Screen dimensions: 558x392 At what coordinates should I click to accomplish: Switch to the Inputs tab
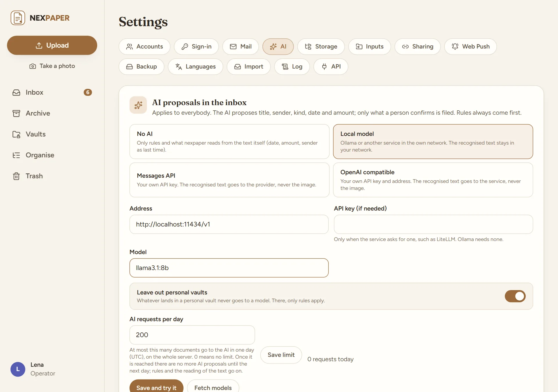point(370,46)
